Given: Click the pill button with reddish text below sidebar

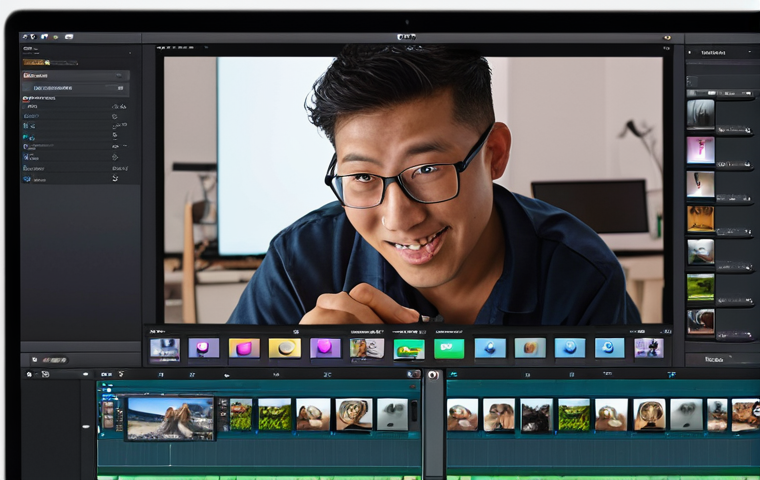Looking at the screenshot, I should (54, 360).
